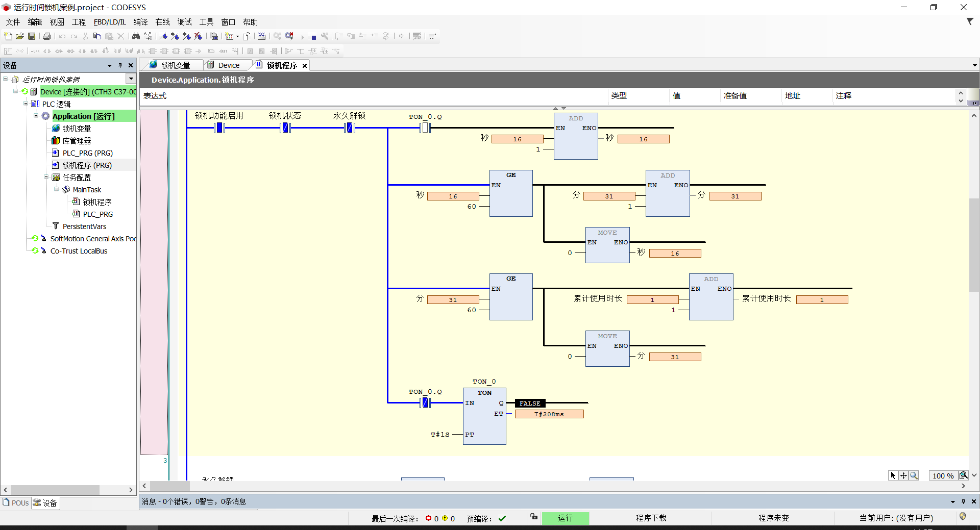Click the properties window toolbar icon
Image resolution: width=980 pixels, height=530 pixels.
point(214,36)
